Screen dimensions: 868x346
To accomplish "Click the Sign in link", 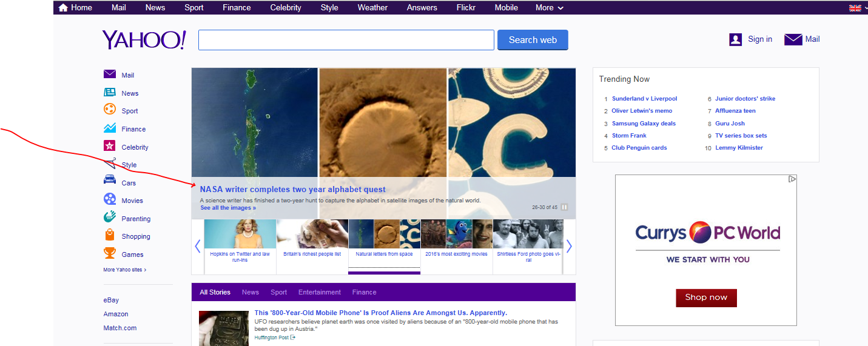I will pyautogui.click(x=760, y=39).
